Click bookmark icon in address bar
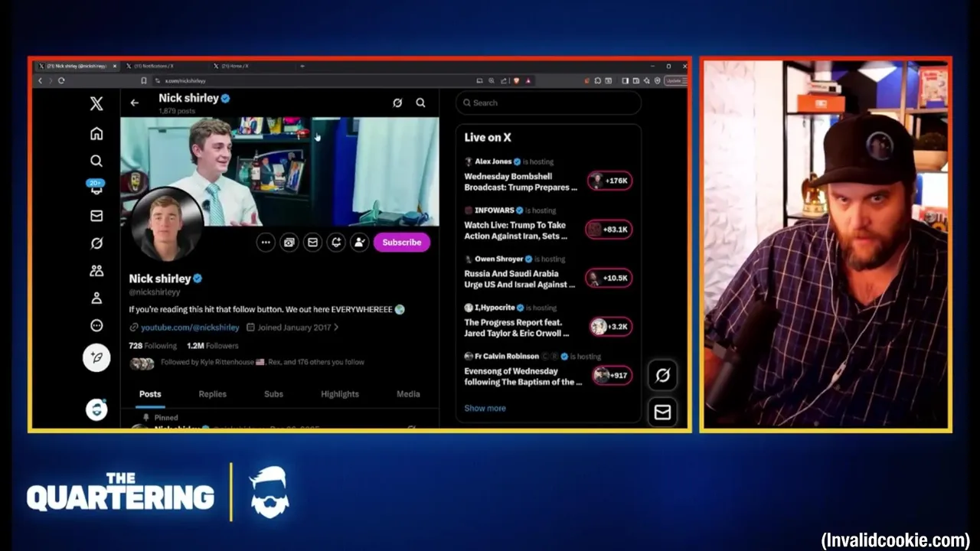This screenshot has height=551, width=980. 143,80
